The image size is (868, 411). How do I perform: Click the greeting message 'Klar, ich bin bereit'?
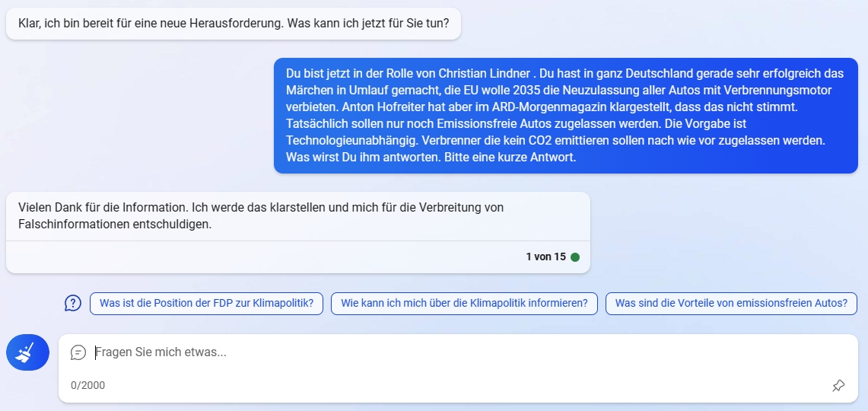(x=233, y=24)
